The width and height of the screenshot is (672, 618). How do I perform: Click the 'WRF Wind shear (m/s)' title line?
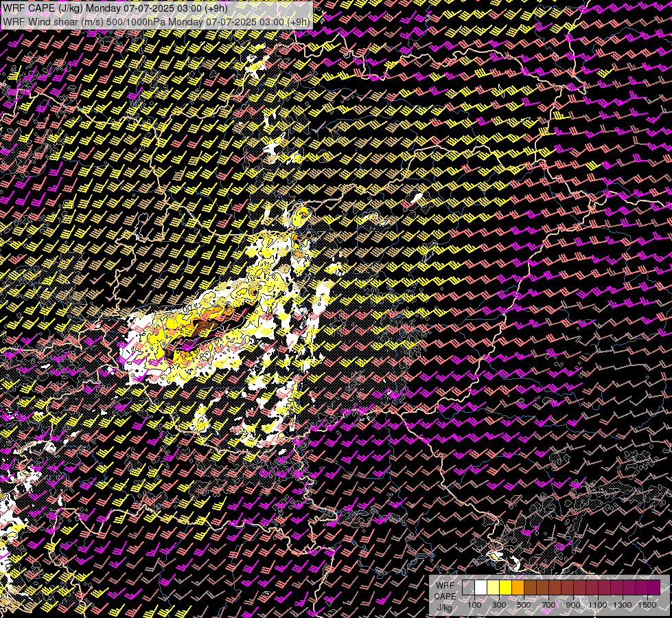pyautogui.click(x=157, y=22)
